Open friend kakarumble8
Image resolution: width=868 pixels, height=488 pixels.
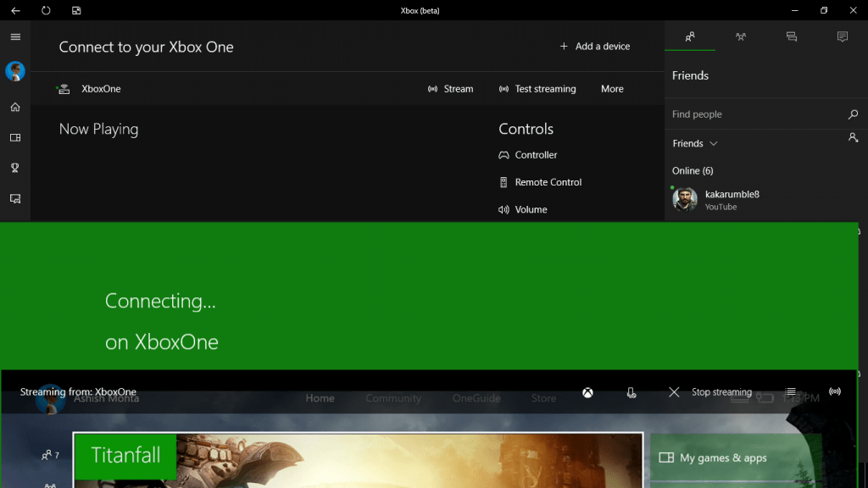[x=766, y=200]
